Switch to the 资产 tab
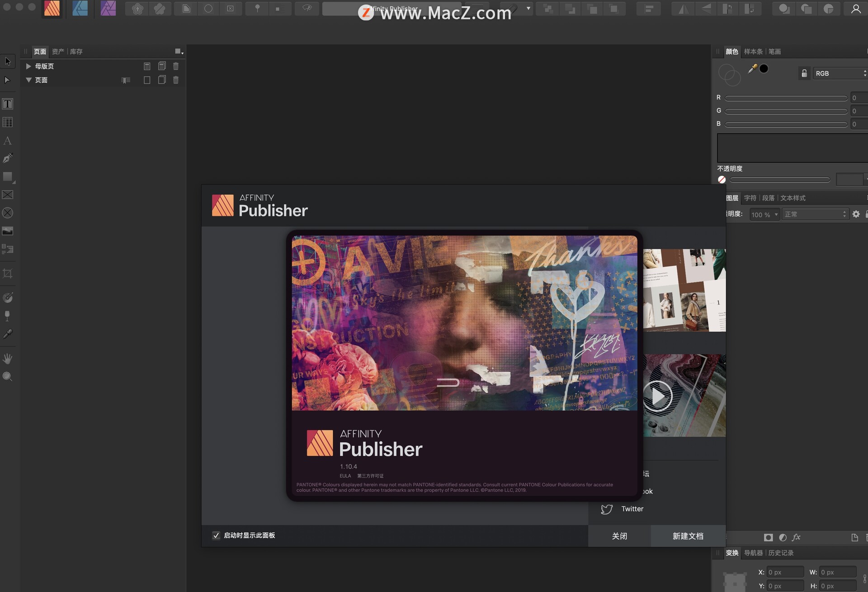The width and height of the screenshot is (868, 592). click(58, 52)
